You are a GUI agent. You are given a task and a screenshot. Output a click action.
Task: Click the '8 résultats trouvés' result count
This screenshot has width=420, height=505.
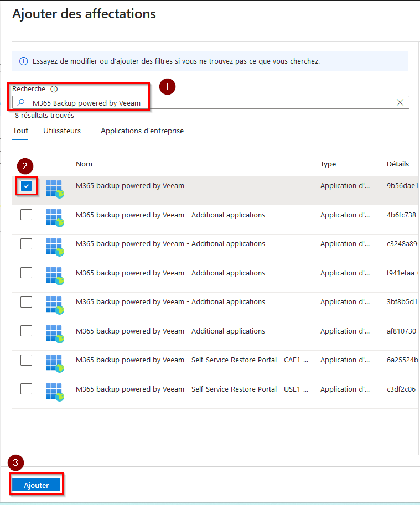(44, 115)
